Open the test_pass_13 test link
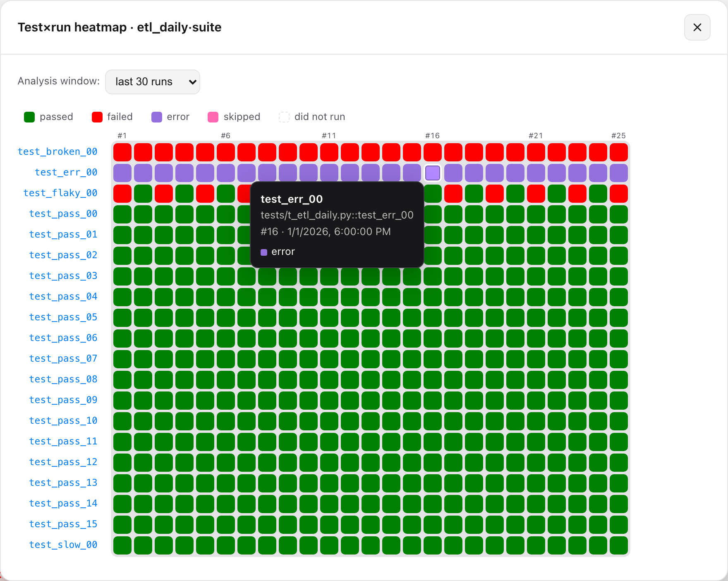The height and width of the screenshot is (581, 728). click(63, 483)
